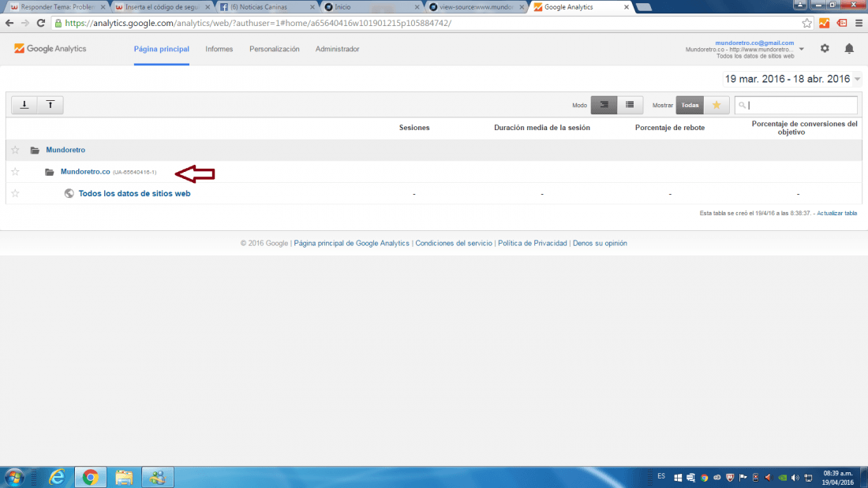This screenshot has width=868, height=488.
Task: Open File Explorer from taskbar
Action: click(124, 477)
